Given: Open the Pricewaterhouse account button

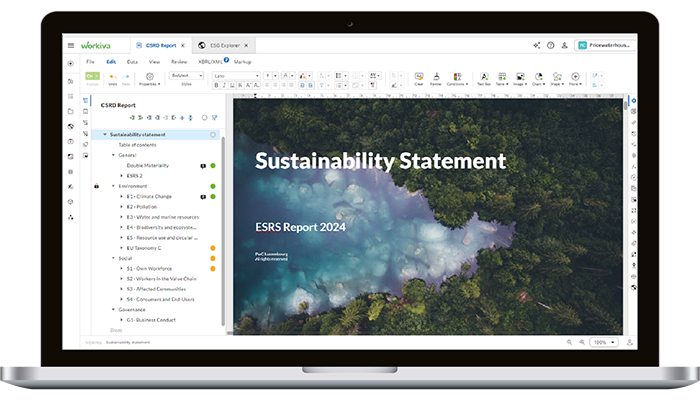Looking at the screenshot, I should [x=605, y=45].
